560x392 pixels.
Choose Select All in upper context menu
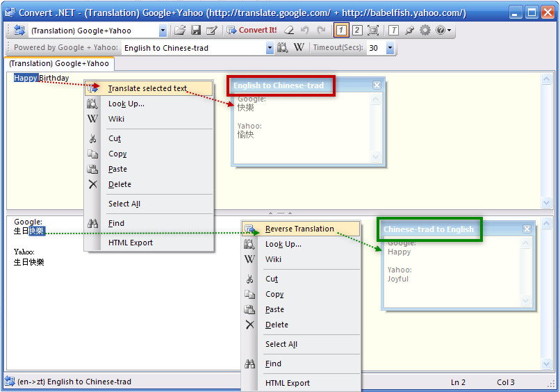point(149,204)
